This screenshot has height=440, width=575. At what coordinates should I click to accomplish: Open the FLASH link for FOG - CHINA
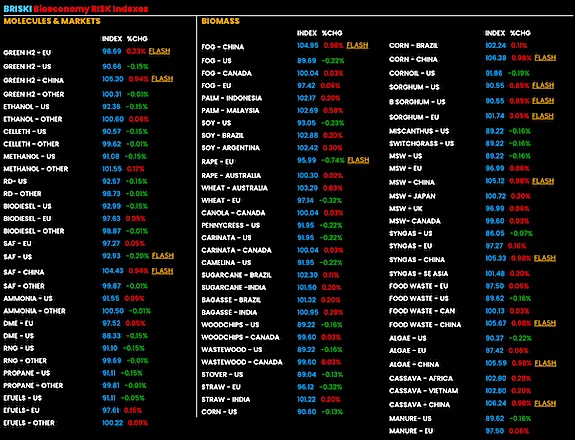[357, 45]
